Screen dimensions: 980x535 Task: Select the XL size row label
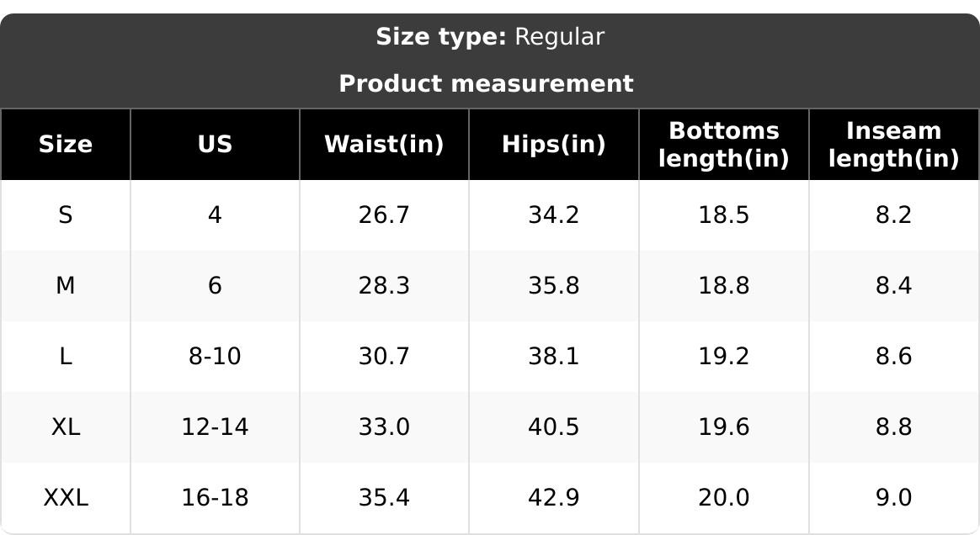pyautogui.click(x=65, y=427)
